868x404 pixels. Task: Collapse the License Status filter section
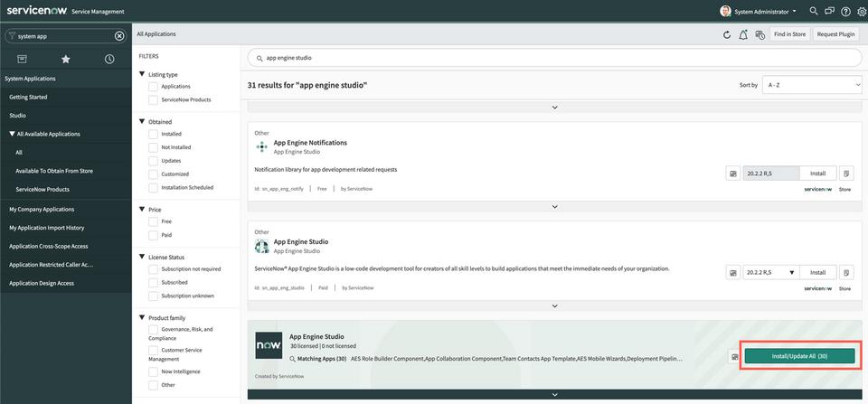(x=142, y=258)
